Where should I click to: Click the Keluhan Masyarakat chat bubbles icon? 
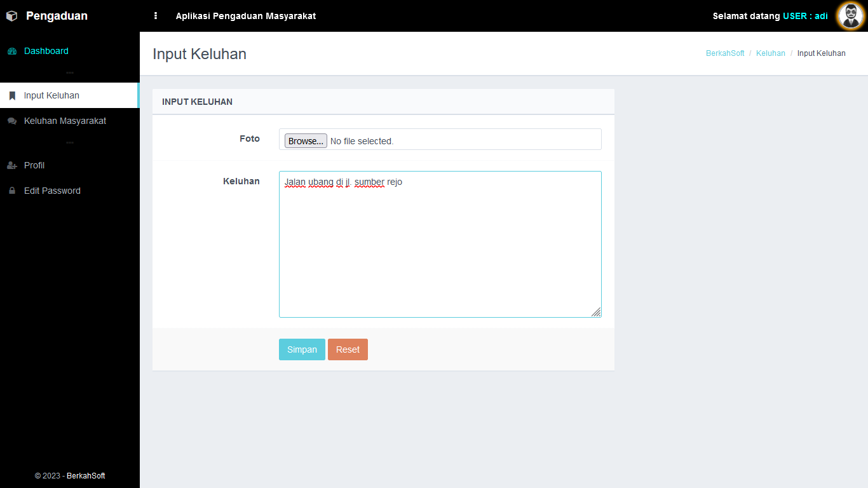click(x=12, y=121)
